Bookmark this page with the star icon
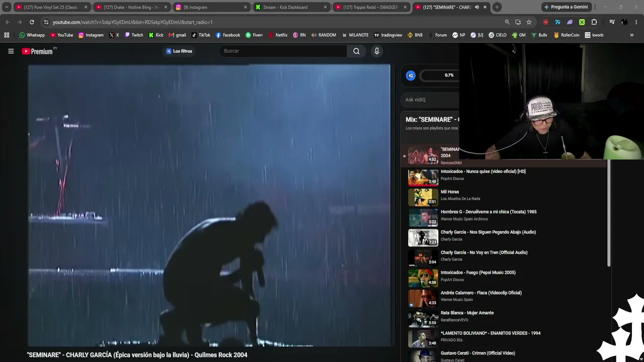This screenshot has width=644, height=362. pyautogui.click(x=529, y=22)
